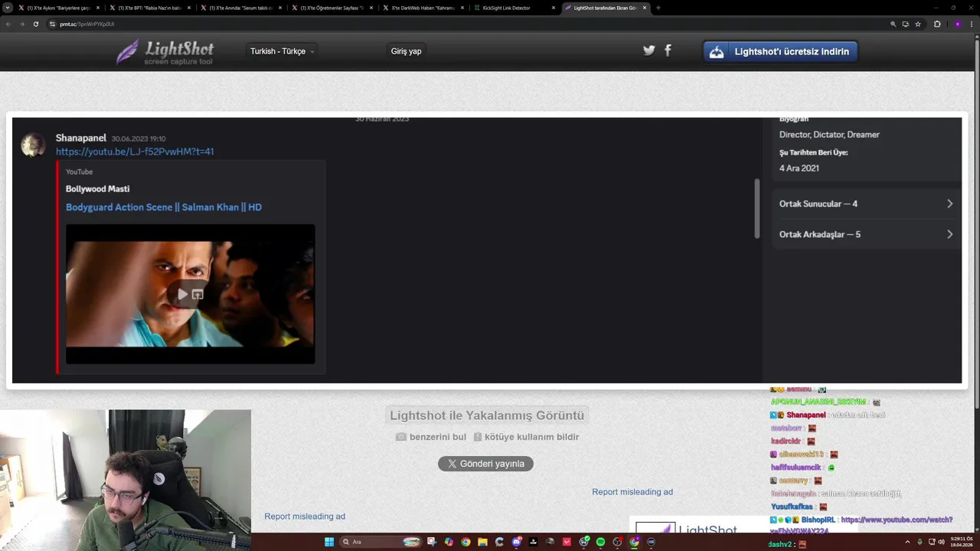The height and width of the screenshot is (551, 980).
Task: Expand Ortak Sunucular — 4
Action: [866, 204]
